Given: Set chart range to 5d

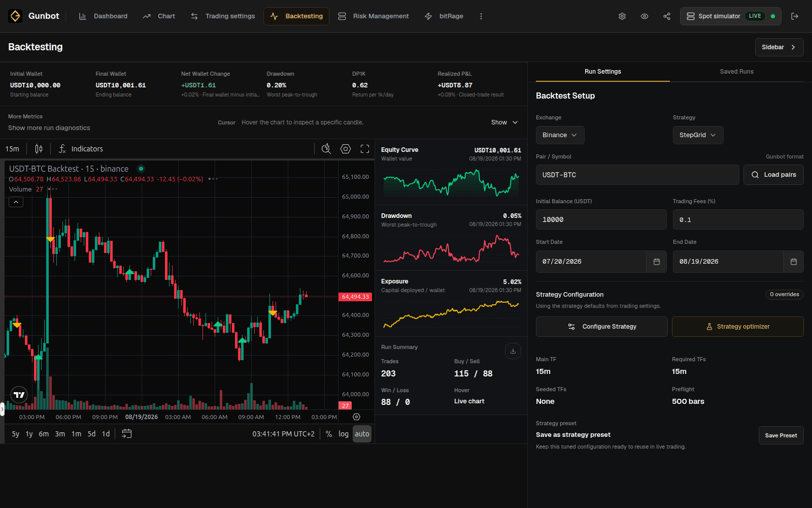Looking at the screenshot, I should (91, 434).
